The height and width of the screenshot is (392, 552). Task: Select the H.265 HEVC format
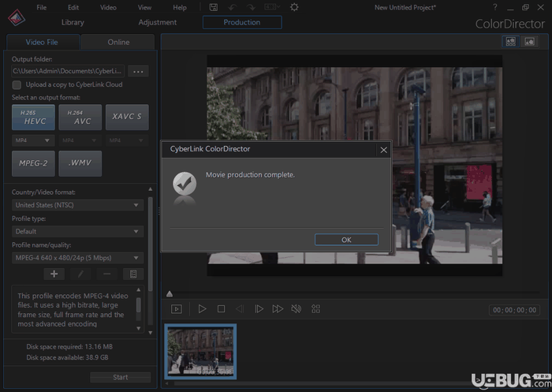[x=33, y=118]
